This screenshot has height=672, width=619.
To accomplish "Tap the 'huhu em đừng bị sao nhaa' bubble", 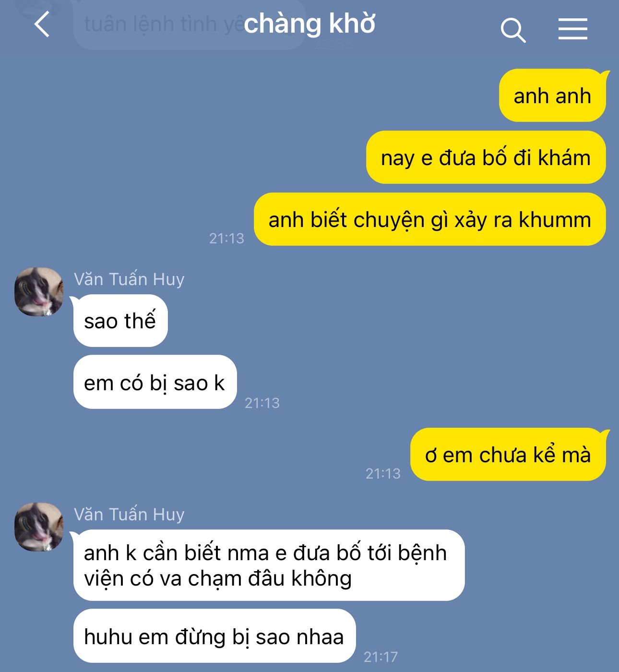I will [214, 636].
